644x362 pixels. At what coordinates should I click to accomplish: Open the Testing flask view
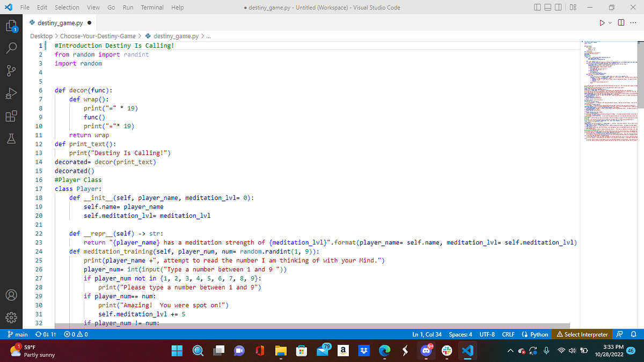pyautogui.click(x=11, y=139)
